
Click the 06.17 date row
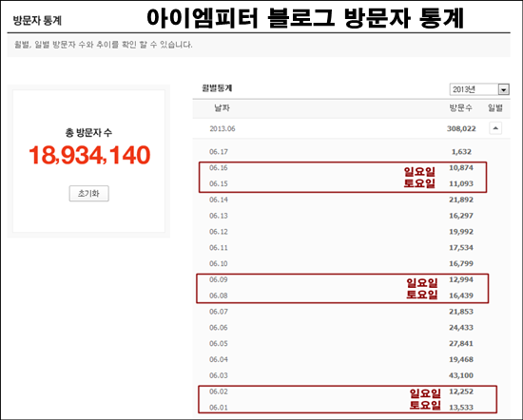click(x=351, y=152)
